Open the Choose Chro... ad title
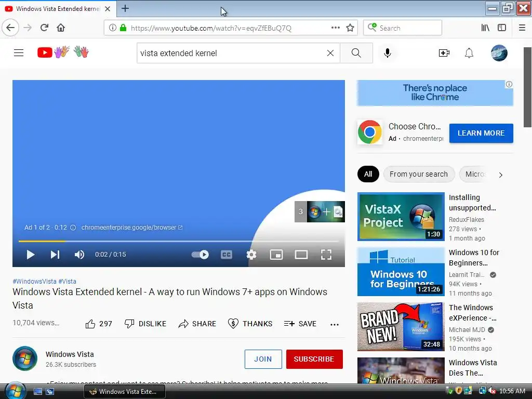The height and width of the screenshot is (399, 532). (x=415, y=127)
